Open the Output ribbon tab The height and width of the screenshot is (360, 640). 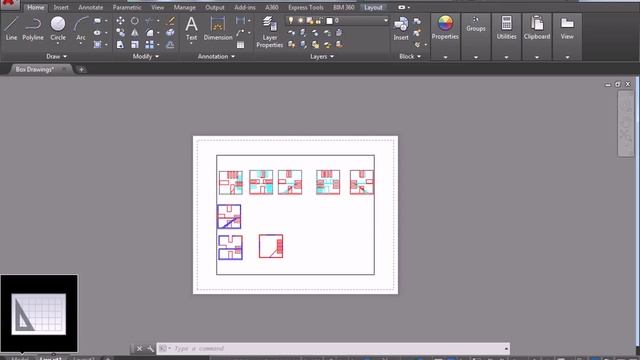click(215, 7)
